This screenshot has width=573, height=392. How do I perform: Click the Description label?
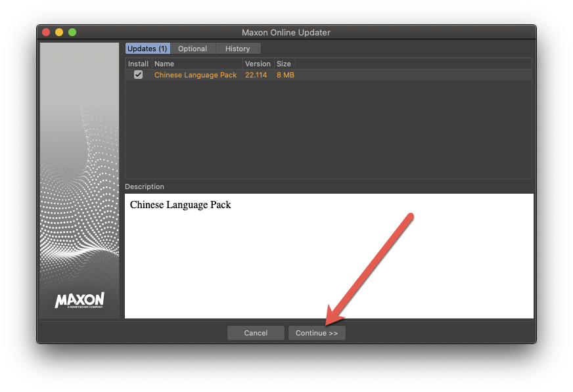(145, 186)
